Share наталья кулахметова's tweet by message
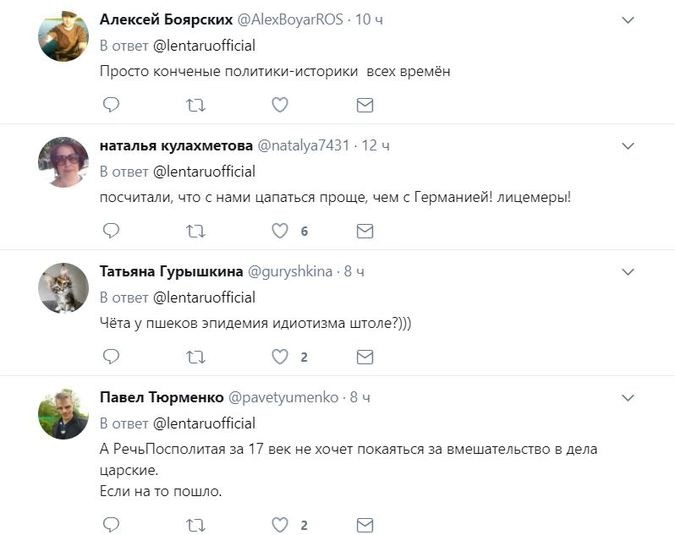 pyautogui.click(x=365, y=231)
